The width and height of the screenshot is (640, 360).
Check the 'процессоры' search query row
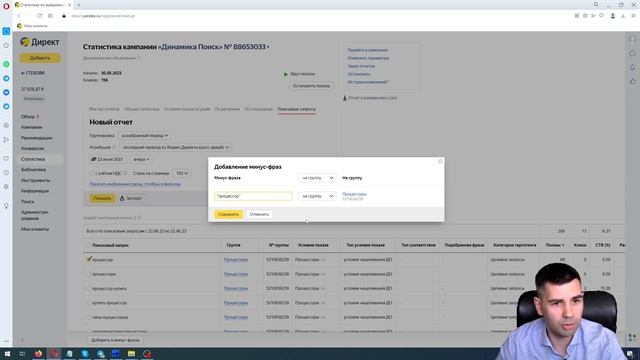89,274
